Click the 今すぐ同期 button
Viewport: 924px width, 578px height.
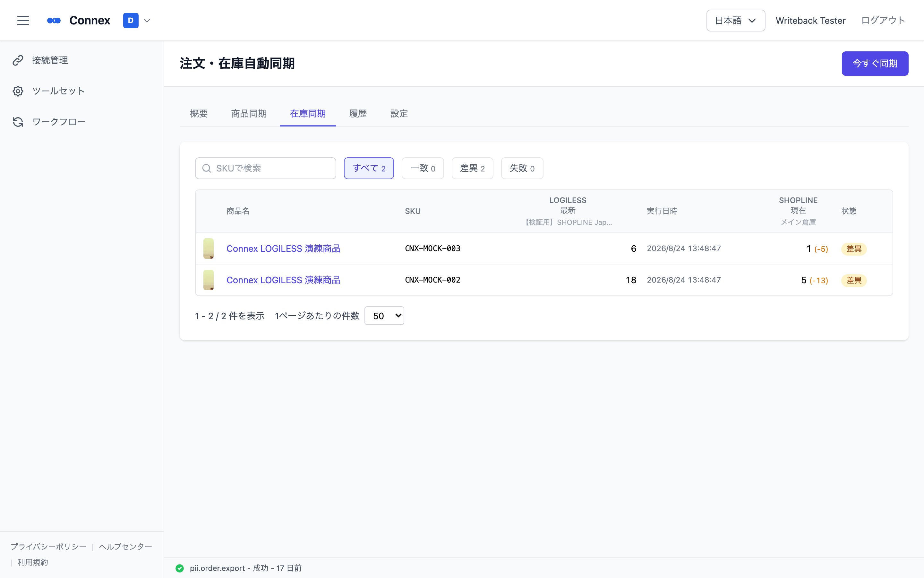point(875,64)
